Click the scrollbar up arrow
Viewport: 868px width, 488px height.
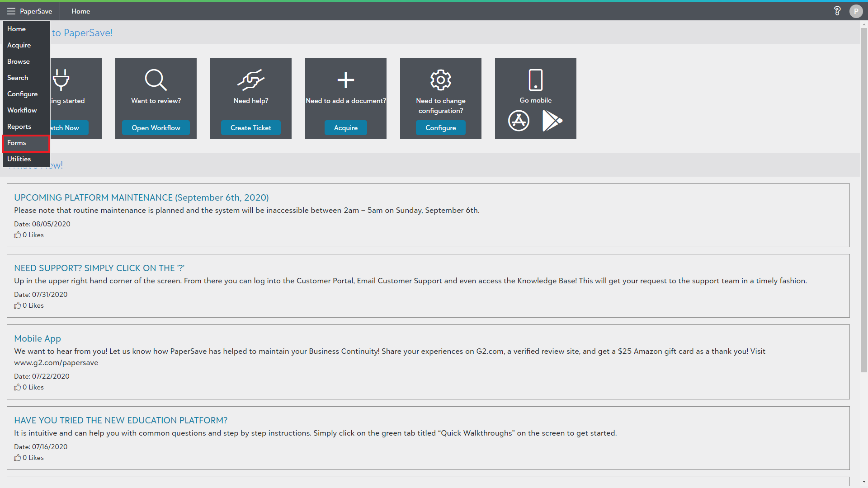pos(864,24)
